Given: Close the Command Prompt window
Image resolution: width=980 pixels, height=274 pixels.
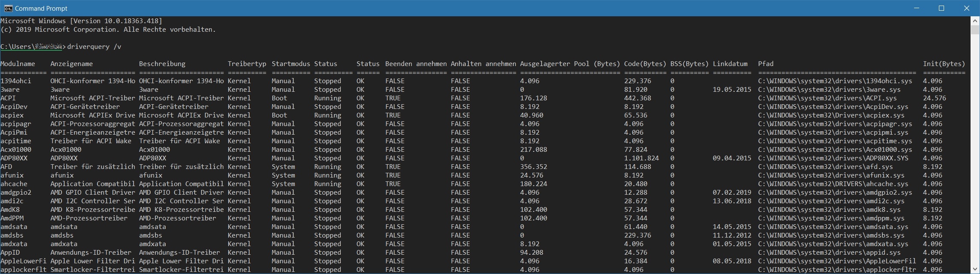Looking at the screenshot, I should click(x=966, y=8).
